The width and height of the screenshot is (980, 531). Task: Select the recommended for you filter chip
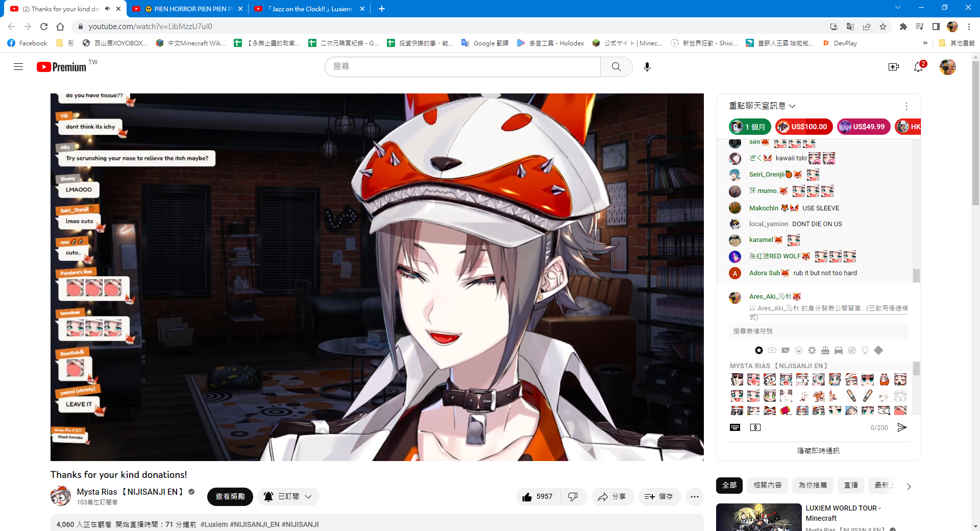click(x=813, y=485)
